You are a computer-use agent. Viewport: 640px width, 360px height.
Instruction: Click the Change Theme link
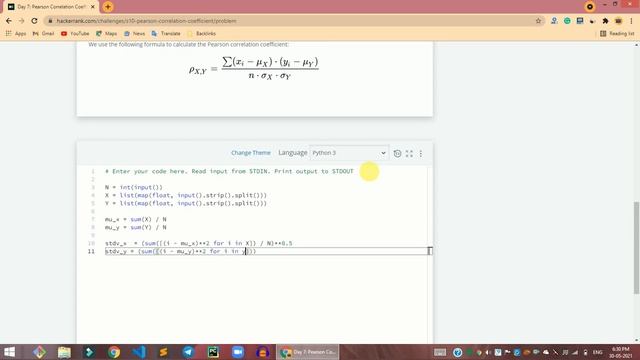pyautogui.click(x=251, y=153)
